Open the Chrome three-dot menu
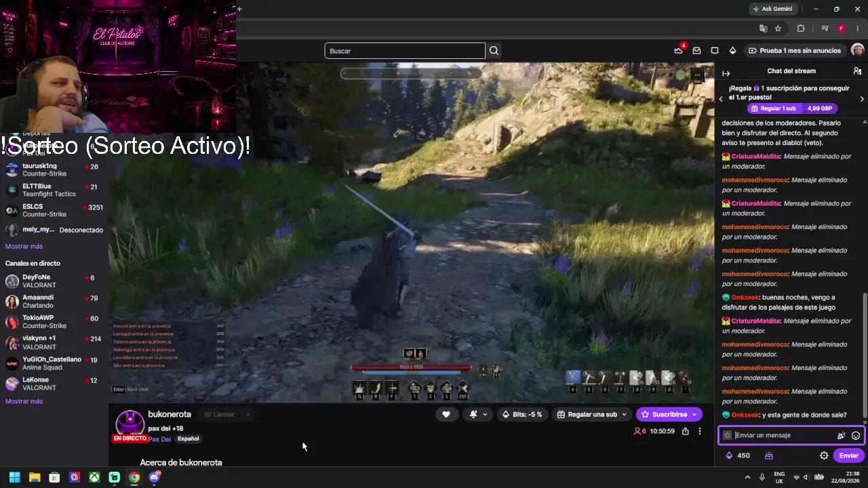The height and width of the screenshot is (488, 868). 858,28
